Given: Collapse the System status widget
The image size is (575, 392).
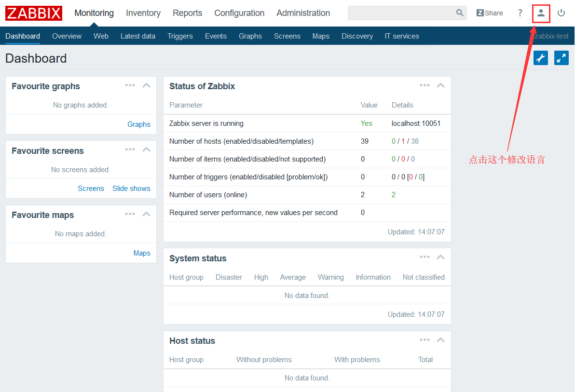Looking at the screenshot, I should click(x=441, y=257).
